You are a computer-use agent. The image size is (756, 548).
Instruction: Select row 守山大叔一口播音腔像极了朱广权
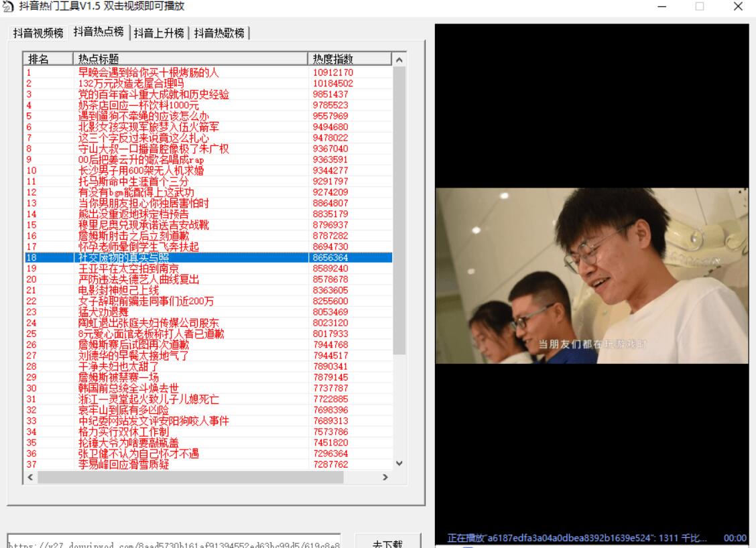pyautogui.click(x=208, y=149)
